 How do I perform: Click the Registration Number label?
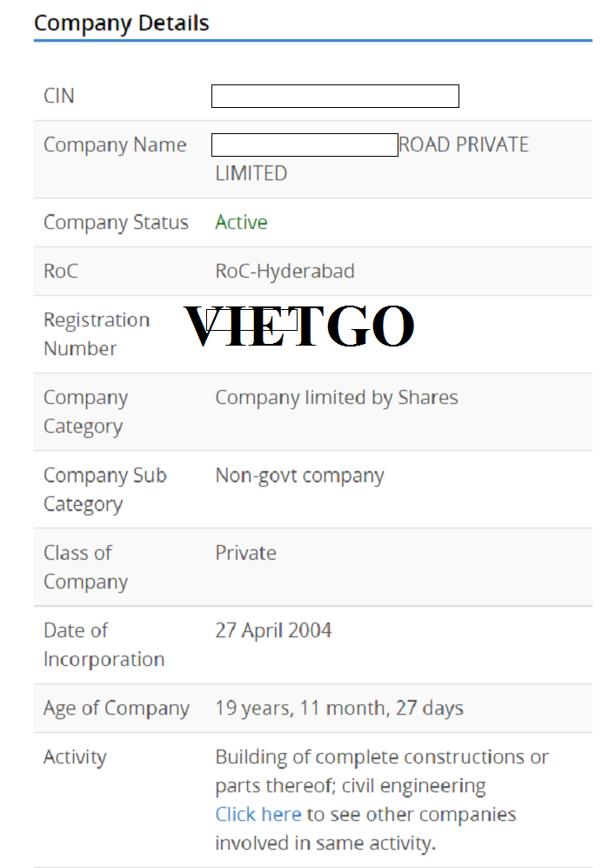click(96, 334)
